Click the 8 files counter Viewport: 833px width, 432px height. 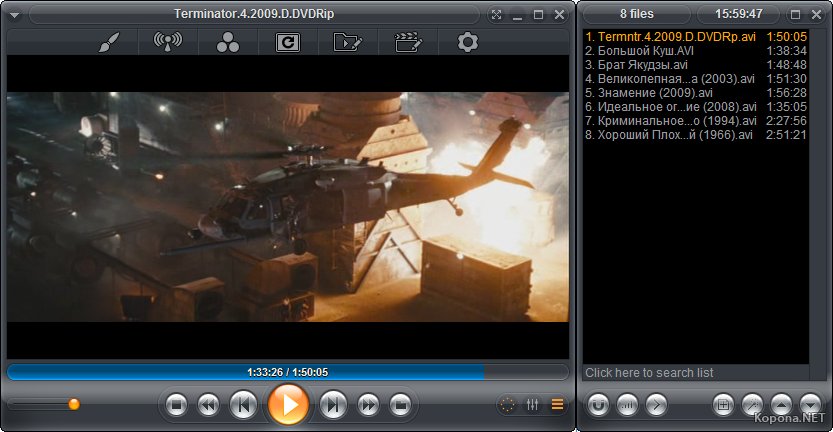(636, 14)
